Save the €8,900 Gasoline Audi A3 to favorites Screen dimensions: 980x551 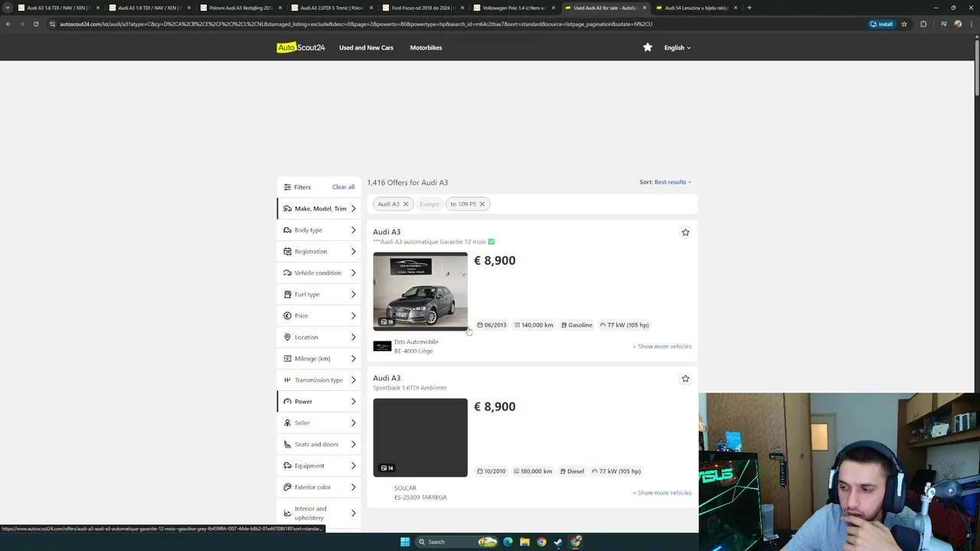point(685,232)
